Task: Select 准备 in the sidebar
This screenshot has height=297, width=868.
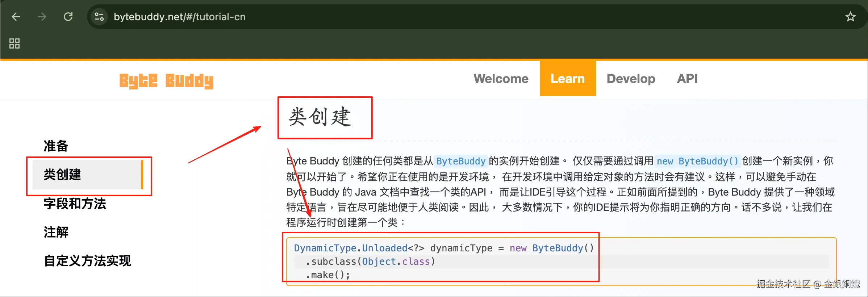Action: pyautogui.click(x=56, y=146)
